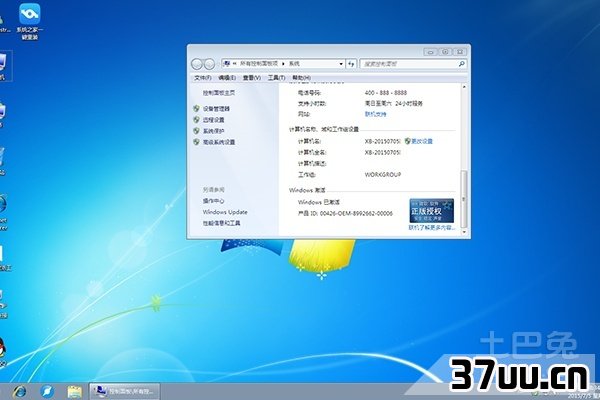Open the 系统之家一键重装 desktop icon
This screenshot has width=600, height=400.
[x=29, y=21]
